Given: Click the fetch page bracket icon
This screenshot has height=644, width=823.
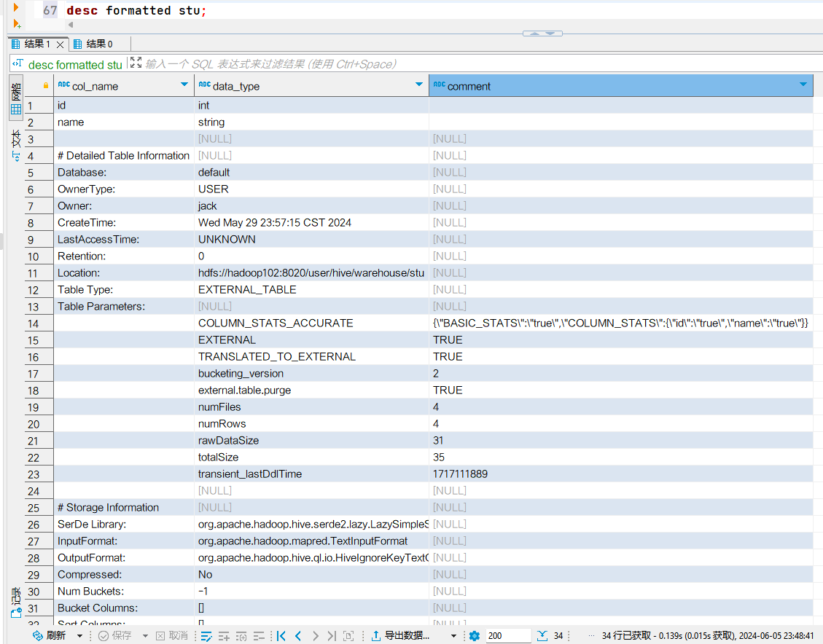Looking at the screenshot, I should click(348, 636).
